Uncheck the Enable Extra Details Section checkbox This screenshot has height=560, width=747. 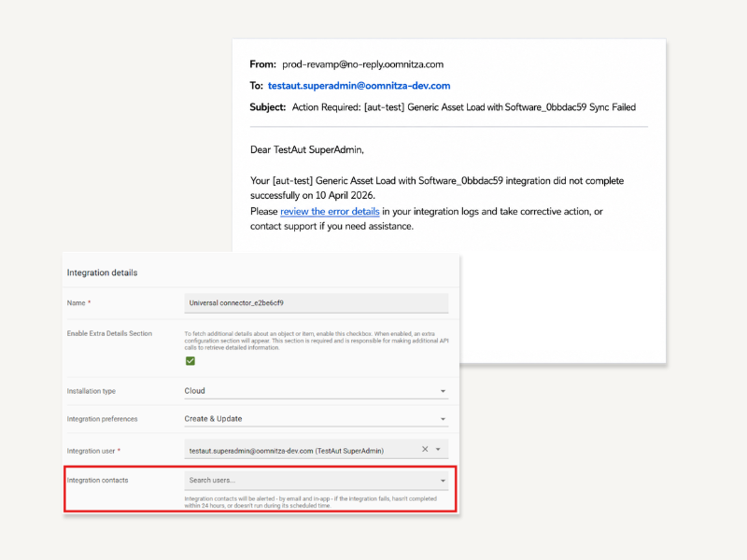point(190,361)
